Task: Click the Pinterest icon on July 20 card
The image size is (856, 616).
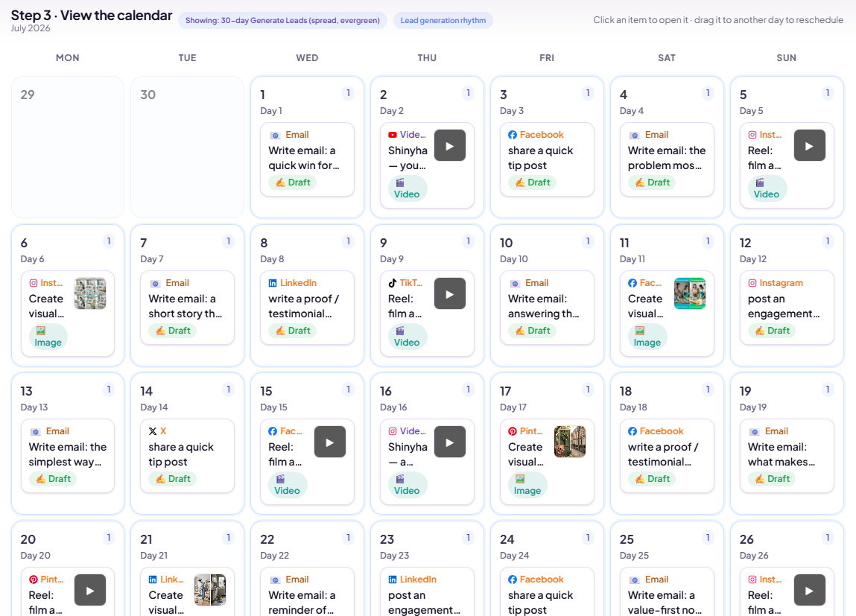Action: coord(34,580)
